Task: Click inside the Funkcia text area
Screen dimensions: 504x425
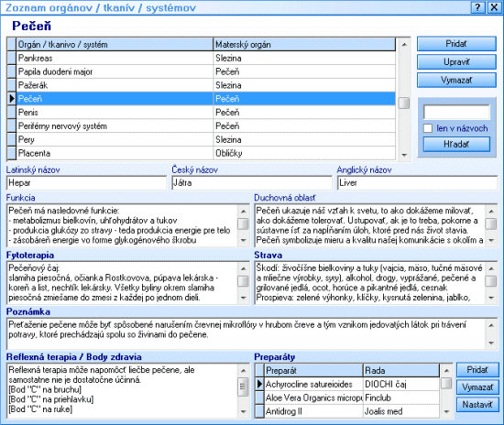Action: (122, 225)
